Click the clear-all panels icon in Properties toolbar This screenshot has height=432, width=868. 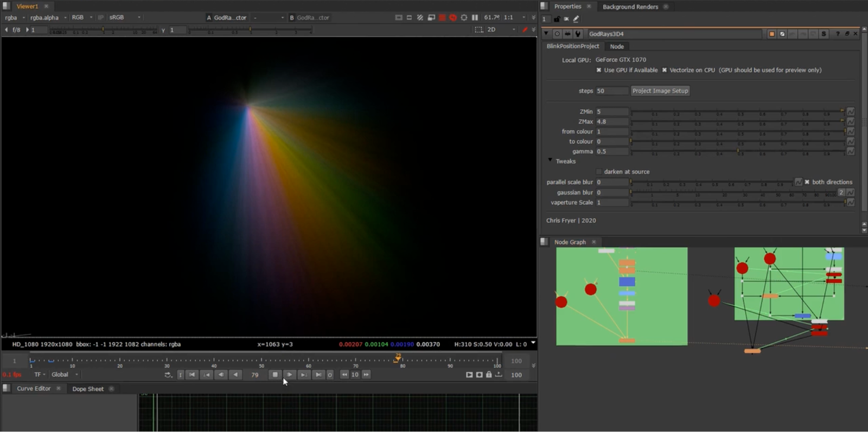tap(566, 19)
